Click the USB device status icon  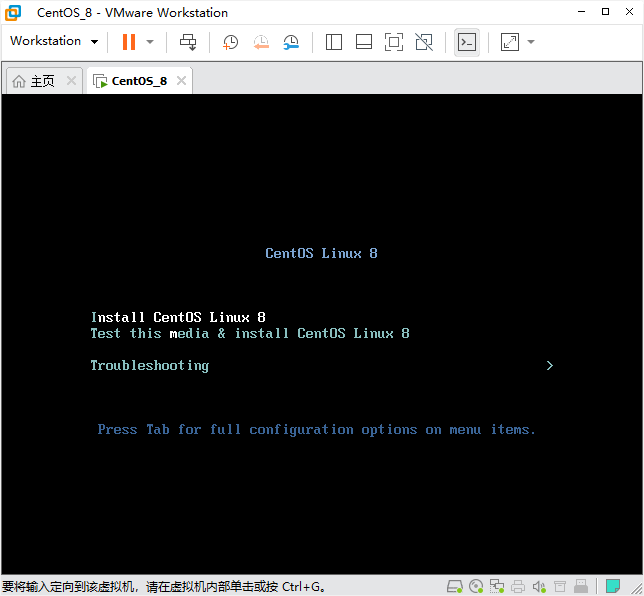coord(581,586)
